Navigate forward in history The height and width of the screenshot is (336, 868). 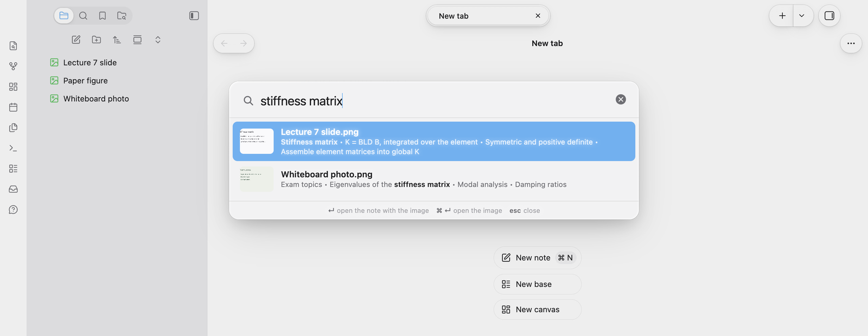point(244,43)
